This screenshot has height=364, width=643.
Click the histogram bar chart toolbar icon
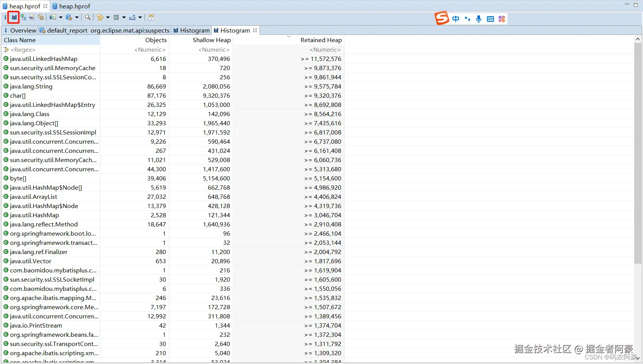click(x=14, y=17)
